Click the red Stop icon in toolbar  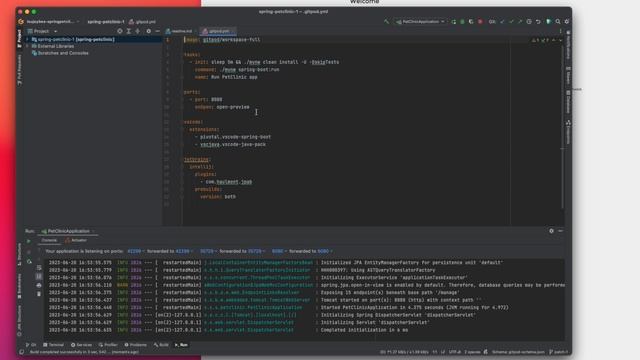point(480,22)
